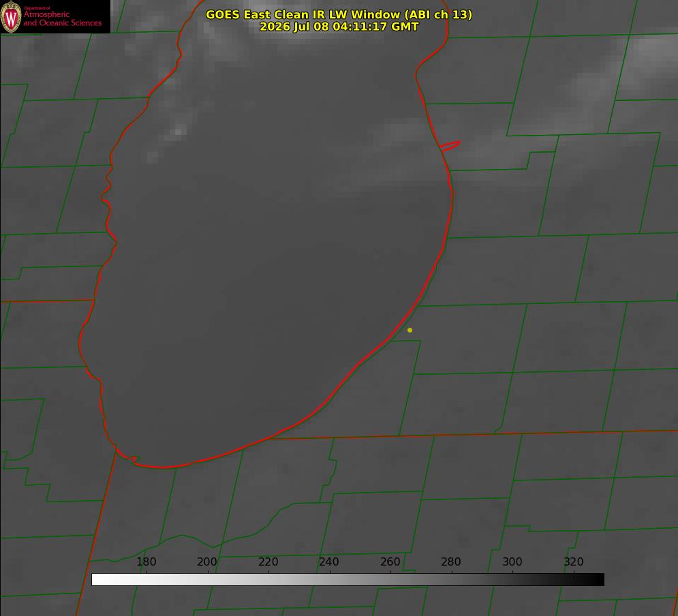This screenshot has width=678, height=616.
Task: Click the University of Wisconsin crest logo
Action: [x=11, y=16]
